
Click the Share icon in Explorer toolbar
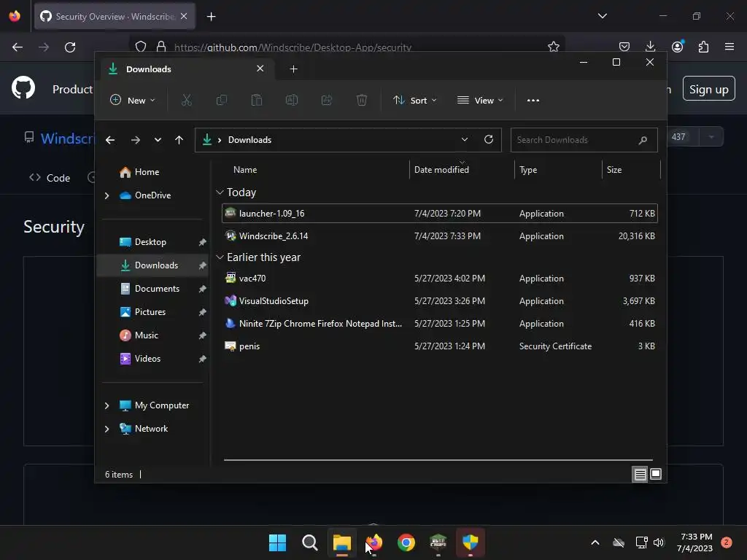327,100
